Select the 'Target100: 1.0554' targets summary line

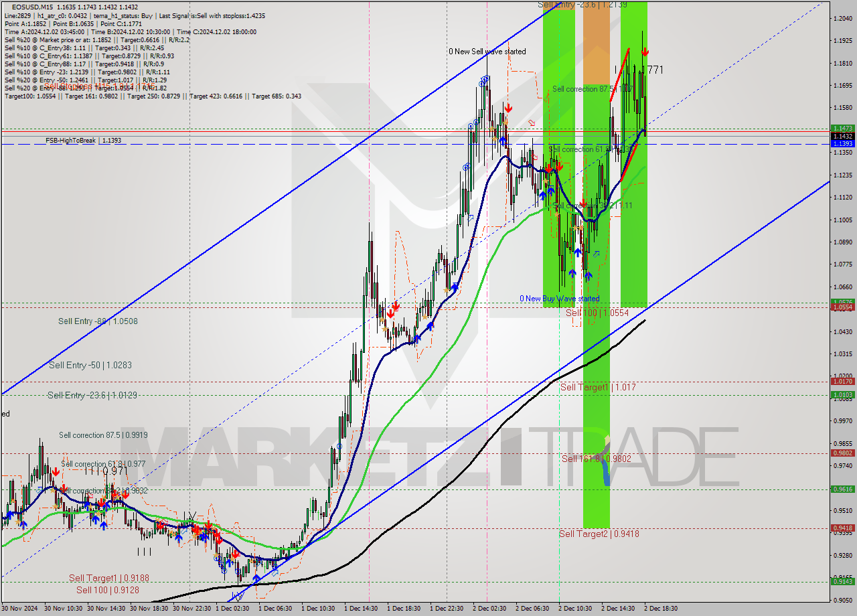click(153, 96)
